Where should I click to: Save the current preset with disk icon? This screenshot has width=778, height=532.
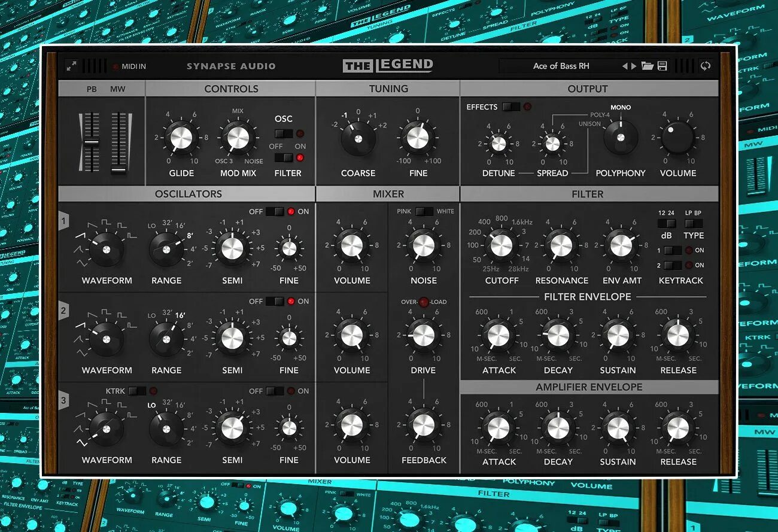click(661, 66)
